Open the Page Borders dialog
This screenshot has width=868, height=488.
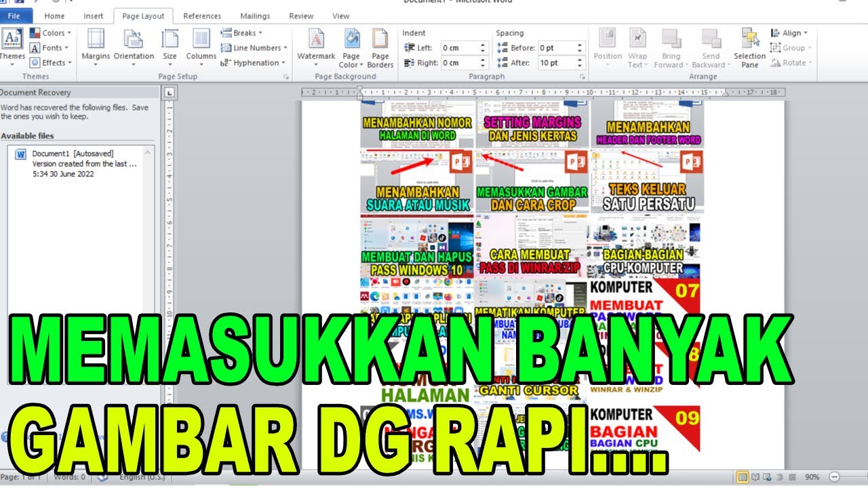tap(380, 47)
